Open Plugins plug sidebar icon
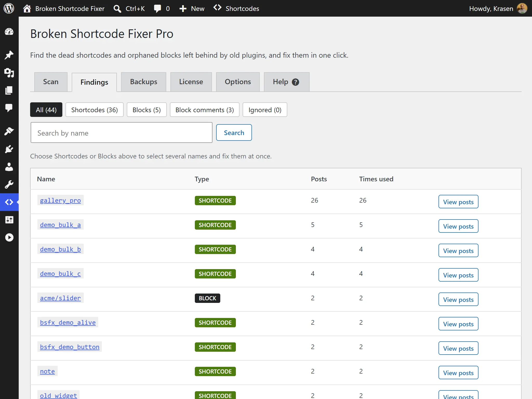This screenshot has height=399, width=532. click(x=9, y=149)
